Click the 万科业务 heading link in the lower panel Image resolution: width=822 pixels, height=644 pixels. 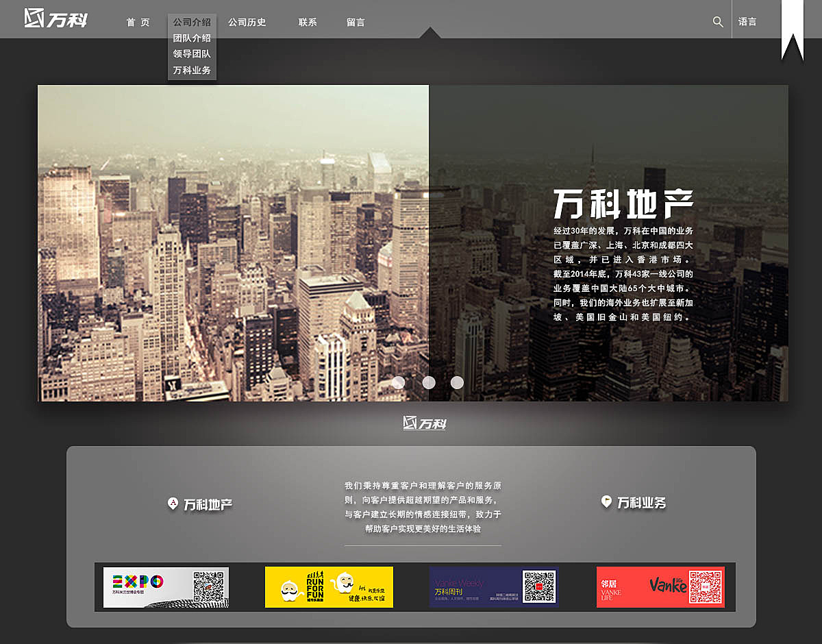(642, 503)
